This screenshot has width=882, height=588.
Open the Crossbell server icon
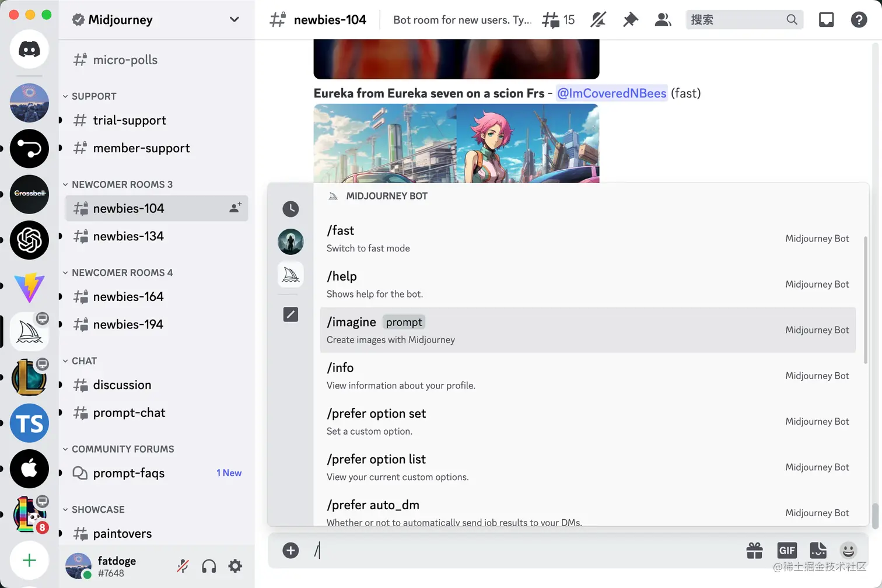29,194
